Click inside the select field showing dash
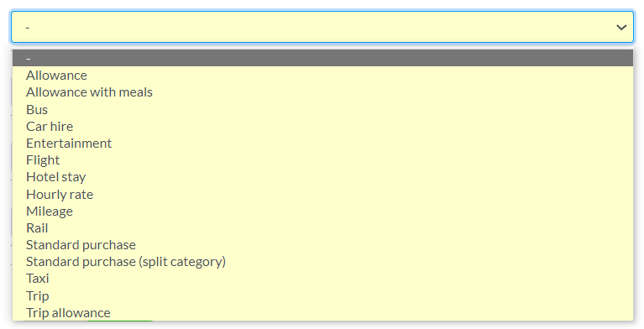 [x=322, y=27]
